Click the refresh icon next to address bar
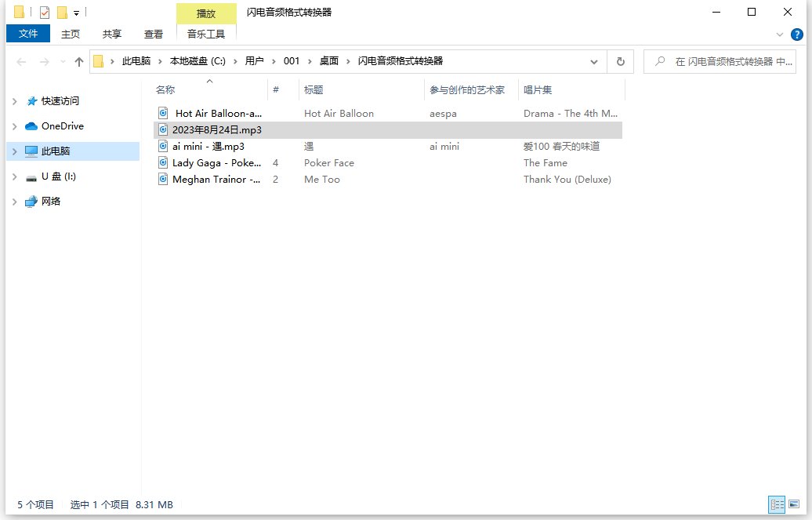Viewport: 812px width, 520px height. (620, 60)
